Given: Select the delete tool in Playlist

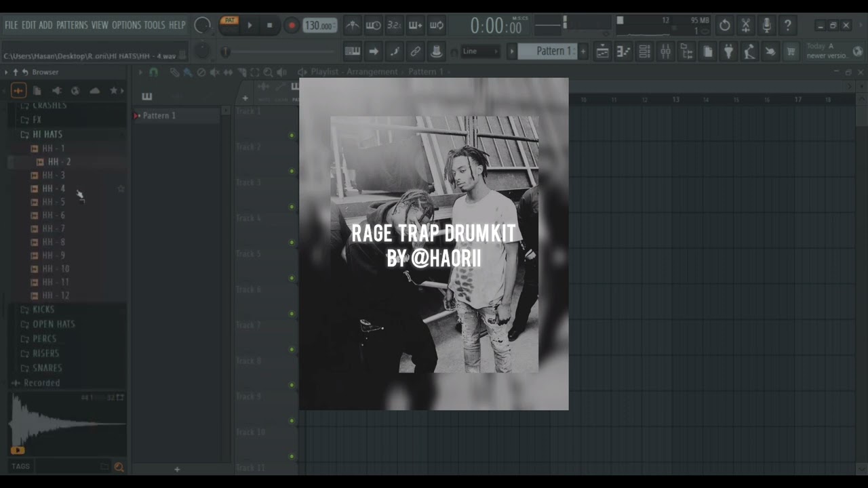Looking at the screenshot, I should click(x=201, y=72).
